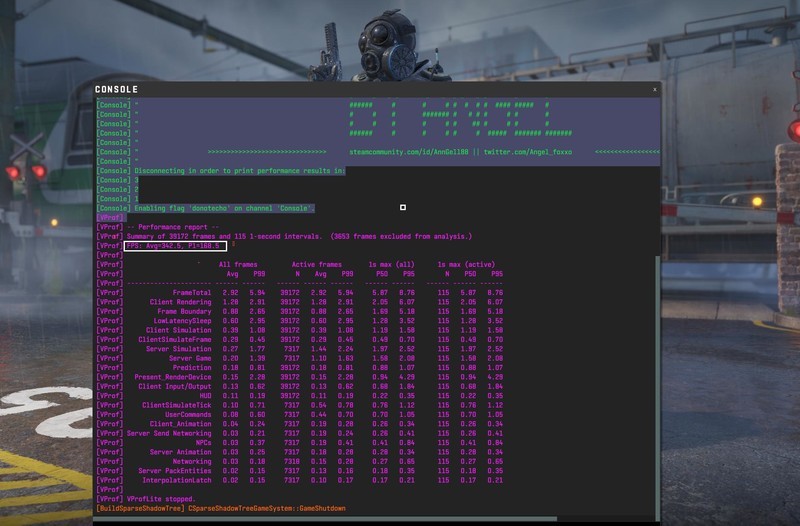This screenshot has height=526, width=800.
Task: Click the console's horizontal scrollbar at the bottom
Action: tap(325, 519)
